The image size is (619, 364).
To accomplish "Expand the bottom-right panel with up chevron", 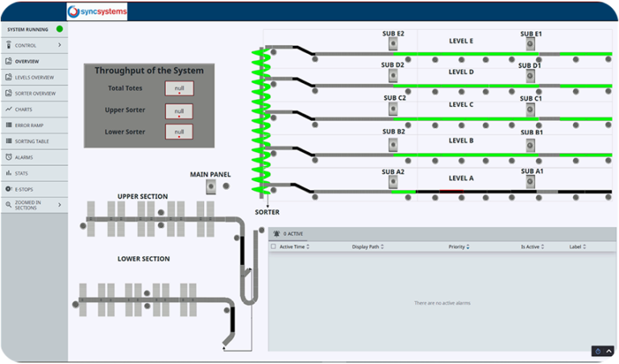I will (x=609, y=351).
